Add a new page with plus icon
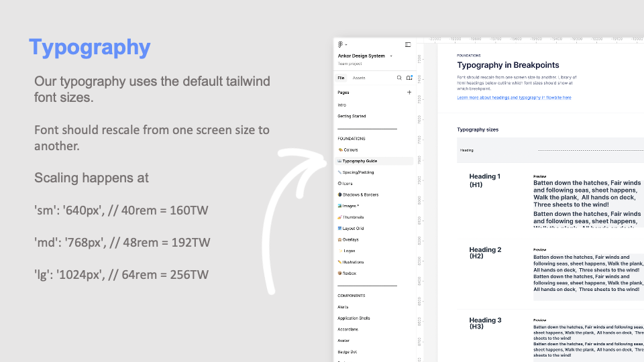 (x=409, y=93)
